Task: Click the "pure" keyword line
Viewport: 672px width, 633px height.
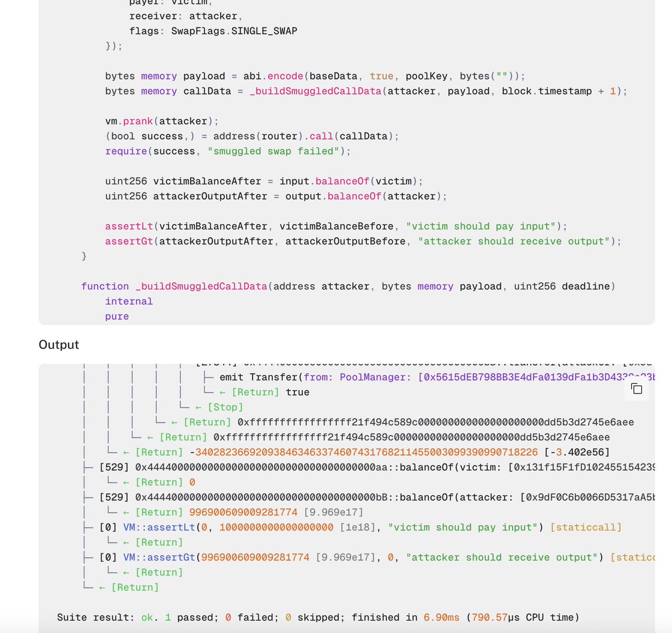Action: [117, 316]
